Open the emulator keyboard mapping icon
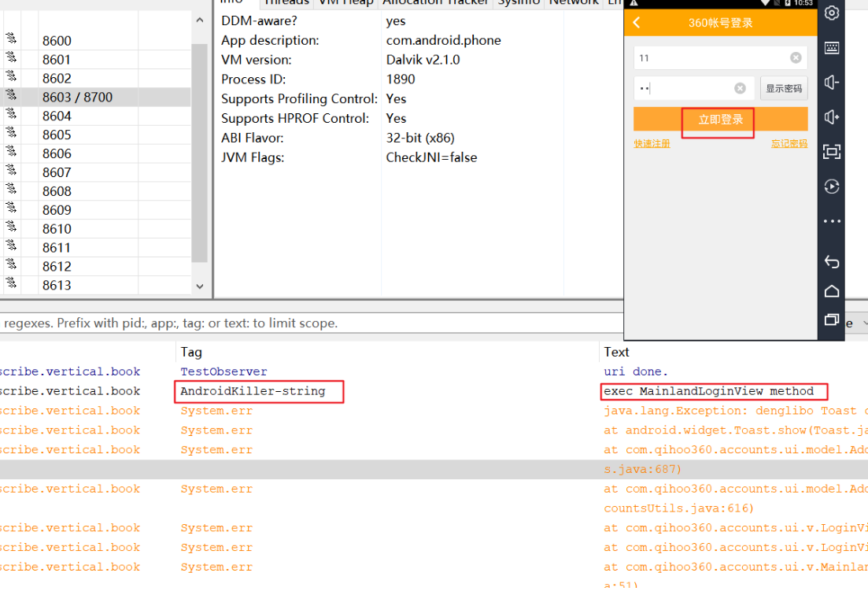The height and width of the screenshot is (591, 868). click(832, 47)
